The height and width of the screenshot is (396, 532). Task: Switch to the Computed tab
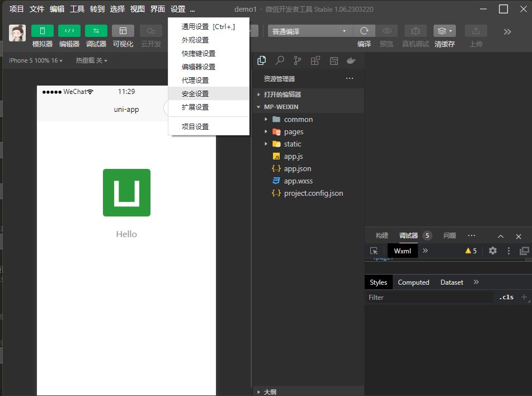413,282
